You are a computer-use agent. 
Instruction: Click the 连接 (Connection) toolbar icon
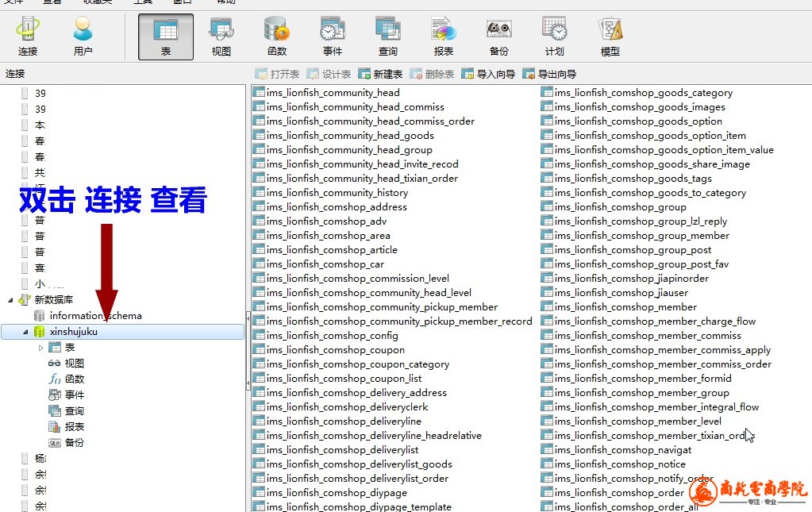click(x=28, y=37)
